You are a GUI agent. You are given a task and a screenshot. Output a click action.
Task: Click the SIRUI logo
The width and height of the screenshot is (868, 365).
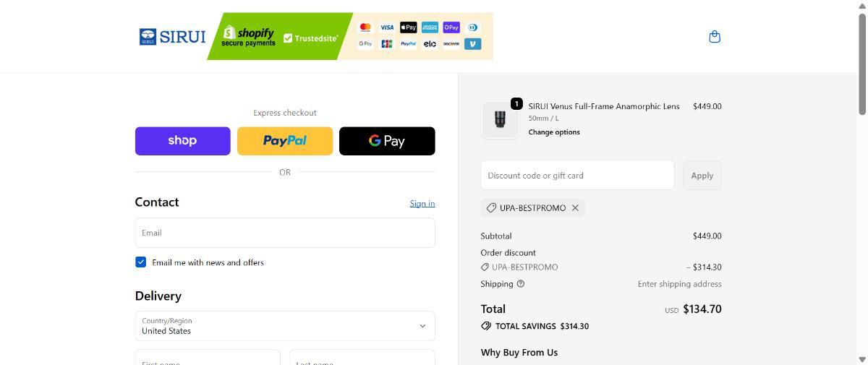[x=172, y=37]
